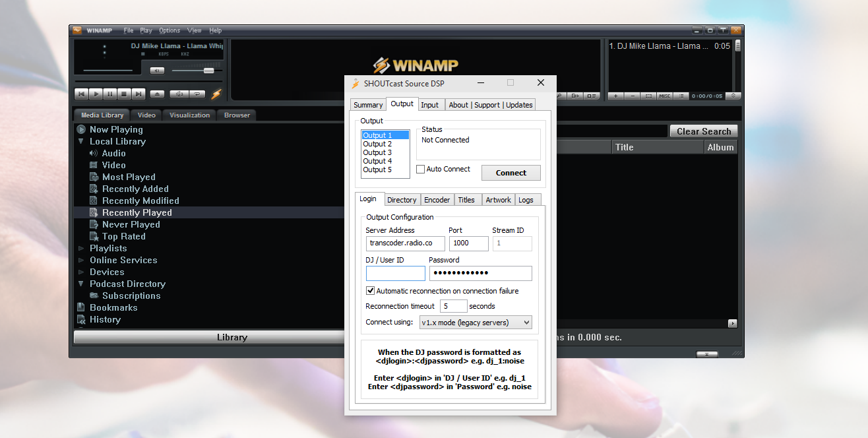Click the playlist list-management button
The image size is (868, 438).
click(681, 96)
